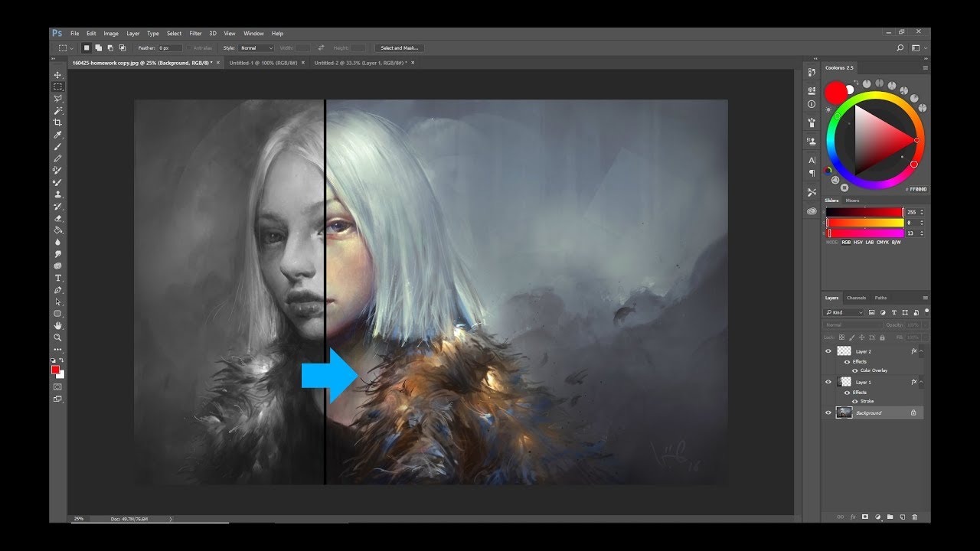Select the Polygonal Lasso tool
The height and width of the screenshot is (551, 980).
[57, 99]
